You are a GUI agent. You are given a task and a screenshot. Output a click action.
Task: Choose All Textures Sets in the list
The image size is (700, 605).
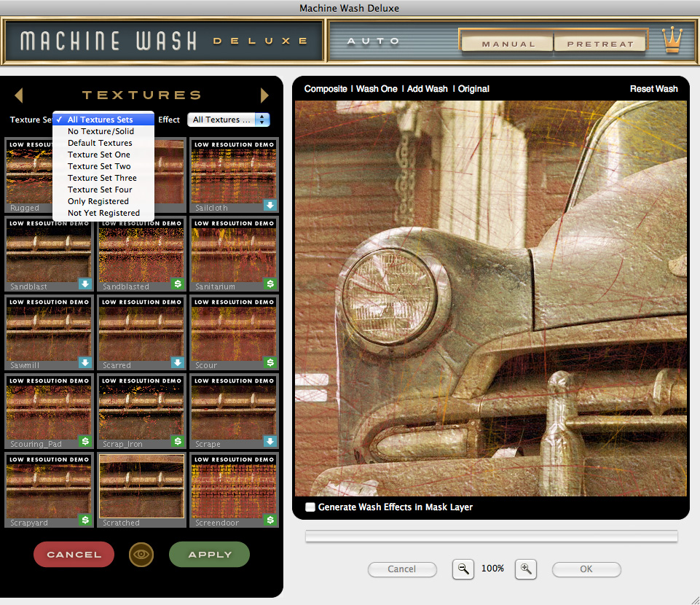pyautogui.click(x=103, y=120)
